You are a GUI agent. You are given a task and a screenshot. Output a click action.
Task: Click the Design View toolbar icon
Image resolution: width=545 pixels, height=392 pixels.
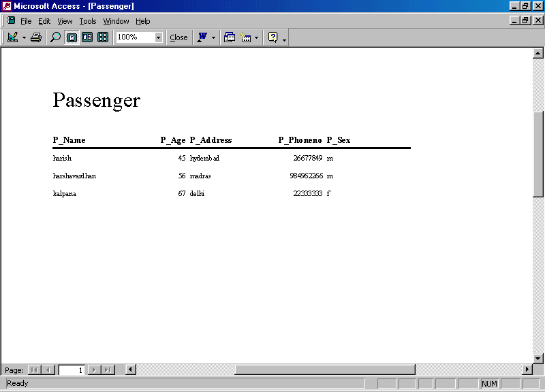12,37
